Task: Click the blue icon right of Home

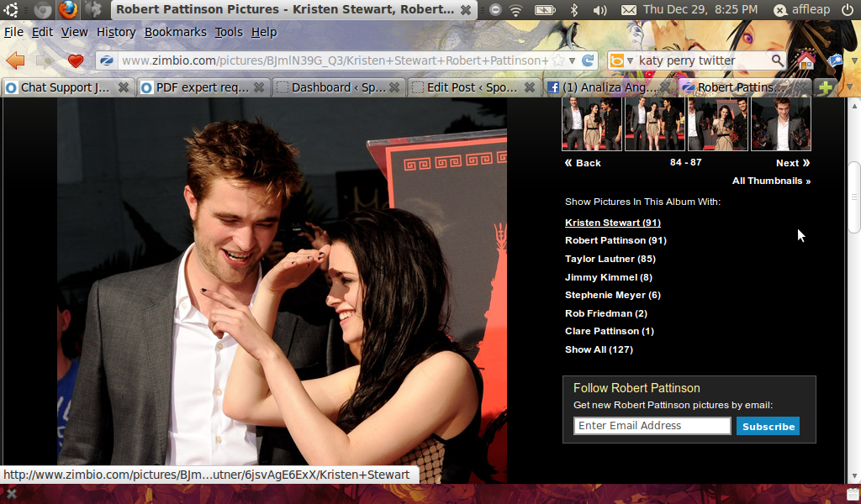Action: pyautogui.click(x=835, y=60)
